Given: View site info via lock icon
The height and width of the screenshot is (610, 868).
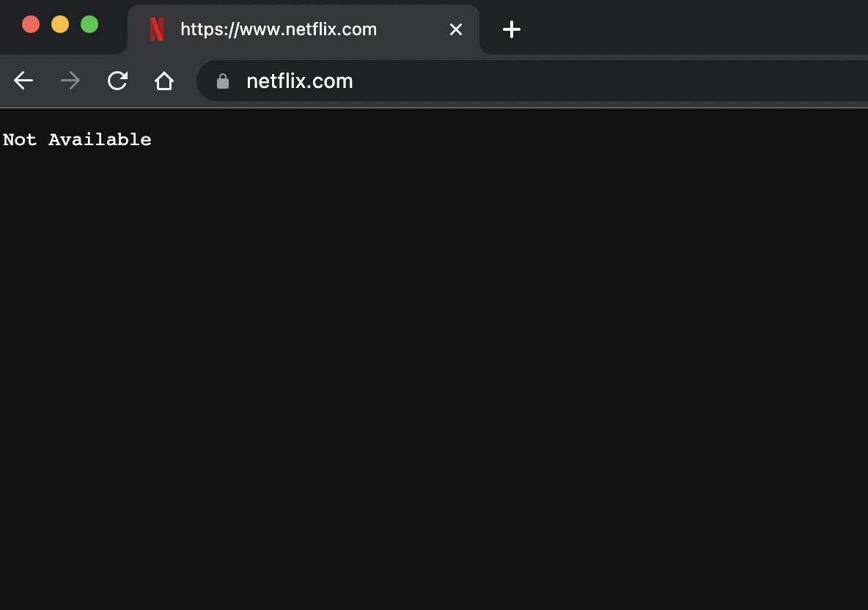Looking at the screenshot, I should coord(223,81).
